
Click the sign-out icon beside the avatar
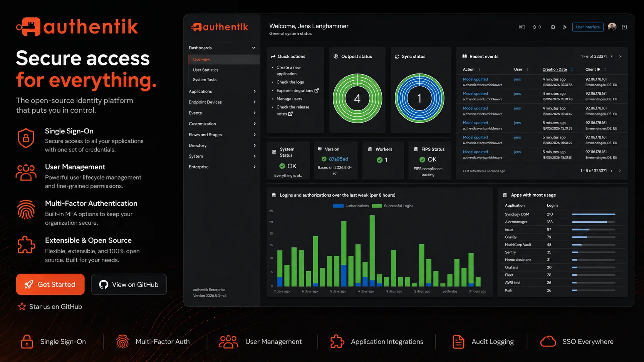click(624, 27)
